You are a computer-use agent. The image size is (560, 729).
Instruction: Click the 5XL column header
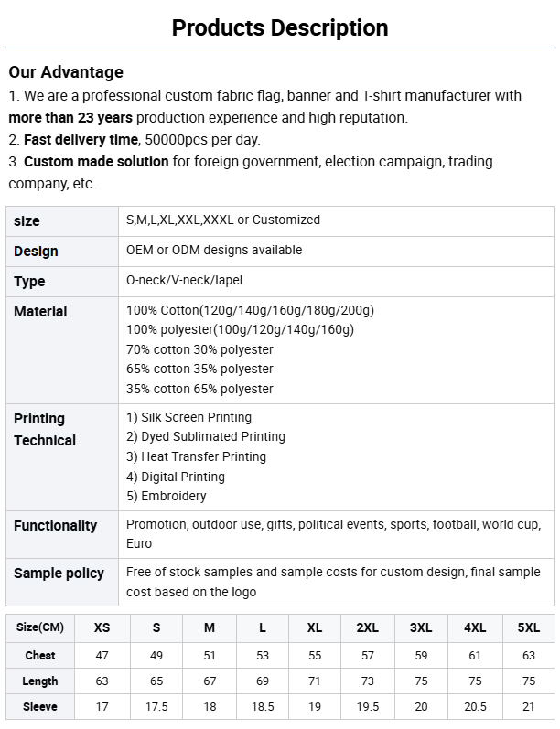click(x=529, y=627)
